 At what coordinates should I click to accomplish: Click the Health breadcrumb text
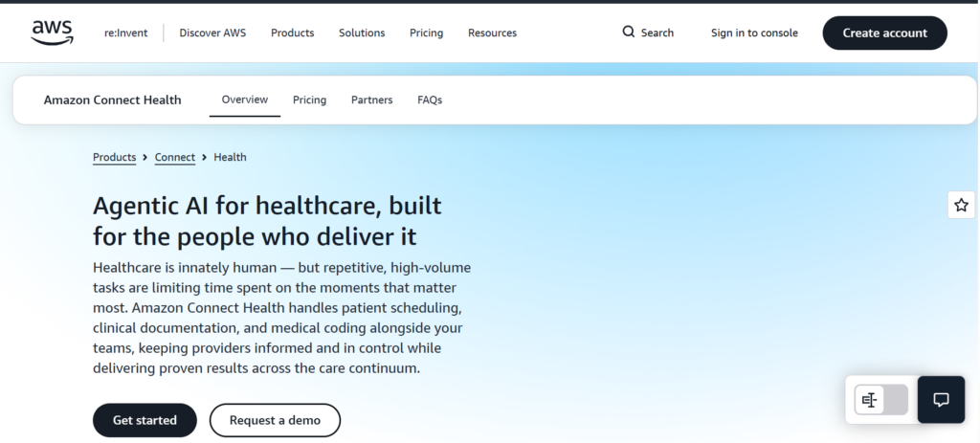230,158
